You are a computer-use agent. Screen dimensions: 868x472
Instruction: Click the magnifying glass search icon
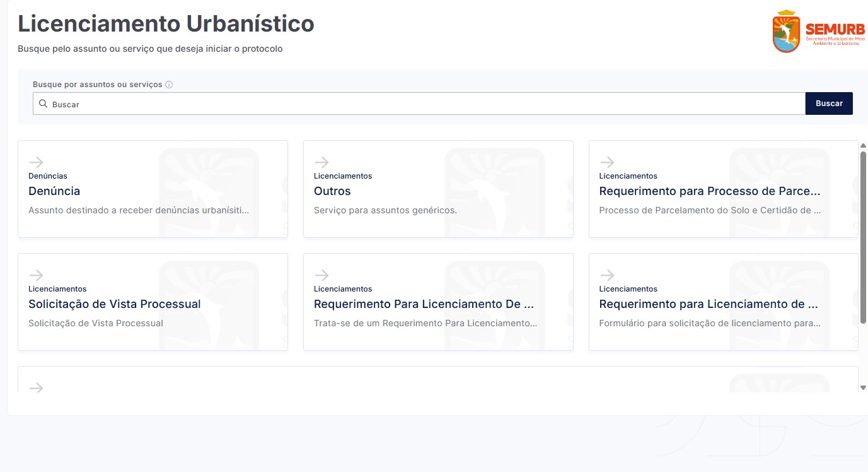click(43, 103)
